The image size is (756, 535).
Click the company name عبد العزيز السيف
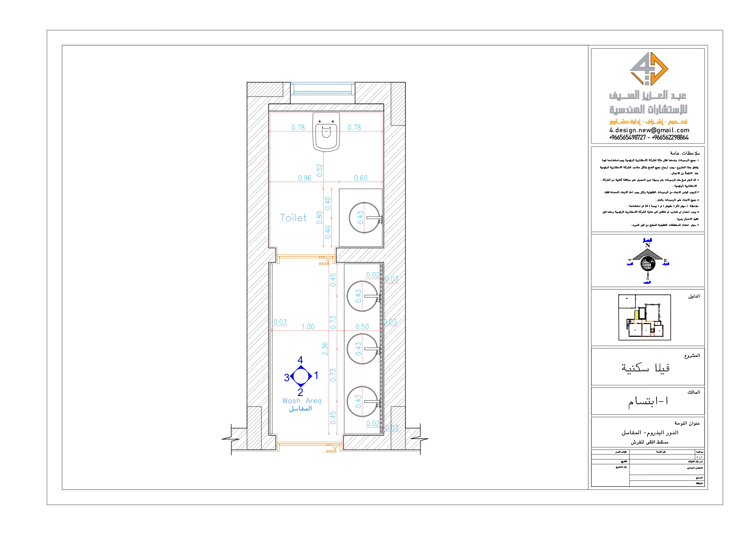point(648,95)
